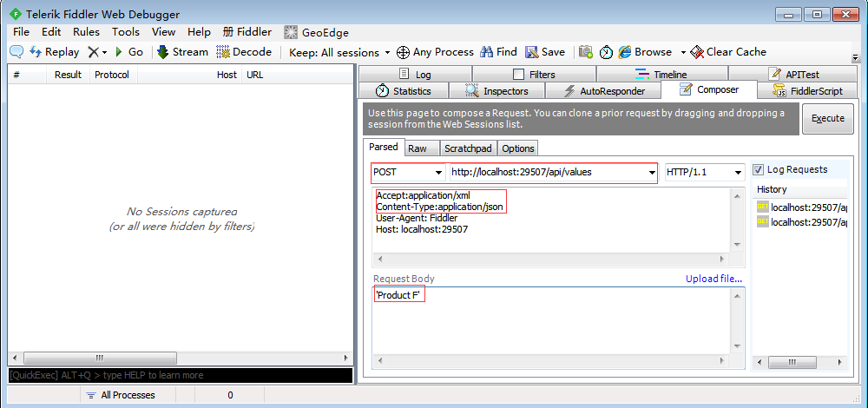
Task: Click the headers box vertical scrollbar up arrow
Action: point(737,194)
